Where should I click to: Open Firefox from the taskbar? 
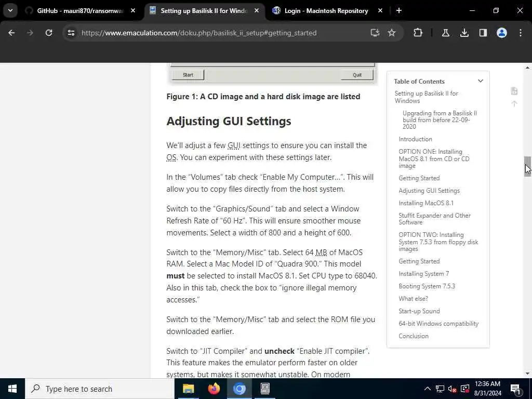(x=214, y=389)
